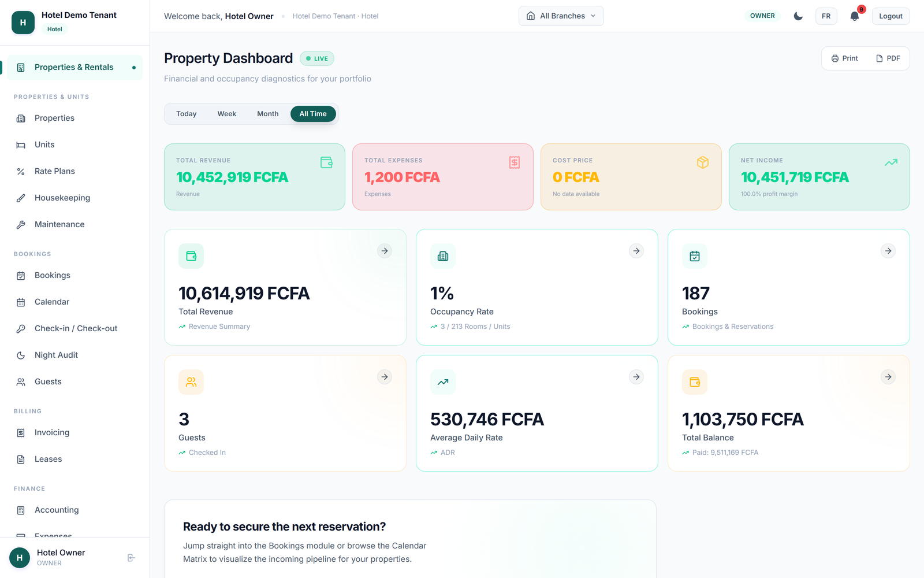
Task: Select the Today period tab
Action: [187, 114]
